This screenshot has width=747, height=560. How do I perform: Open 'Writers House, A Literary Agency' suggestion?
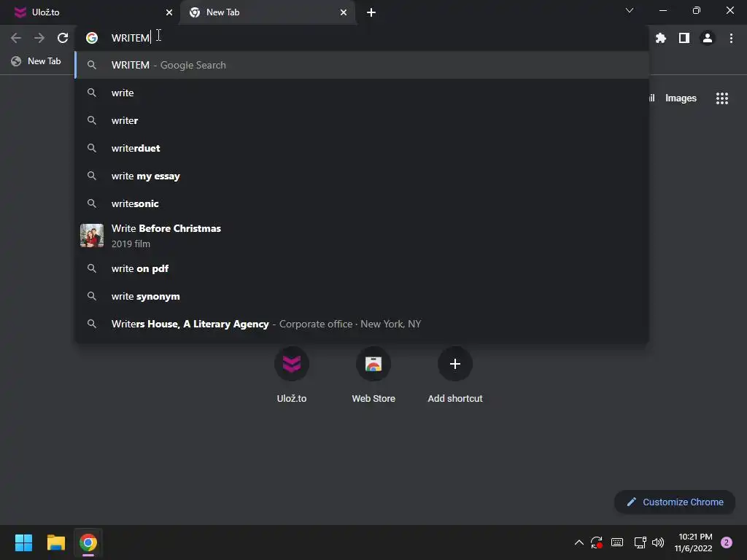pyautogui.click(x=362, y=324)
